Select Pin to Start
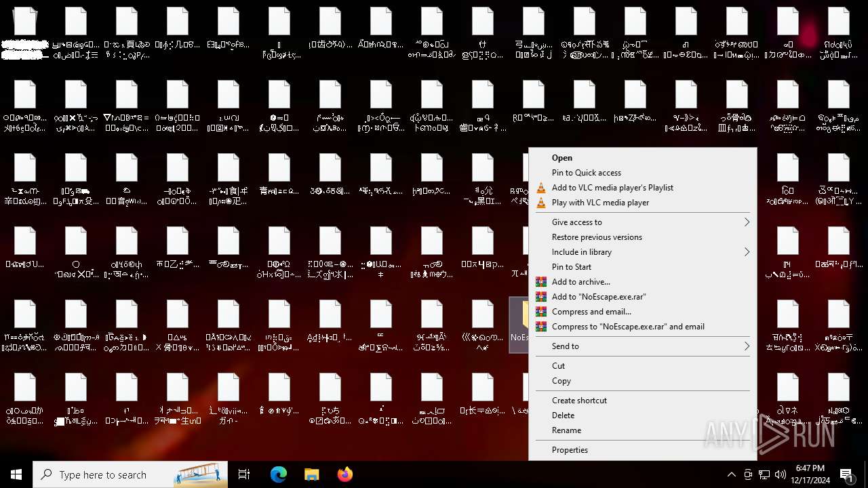Image resolution: width=868 pixels, height=488 pixels. pos(643,267)
